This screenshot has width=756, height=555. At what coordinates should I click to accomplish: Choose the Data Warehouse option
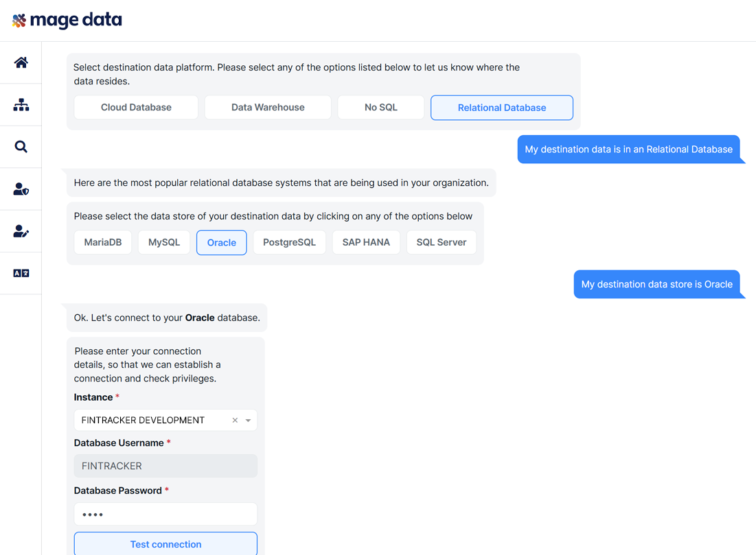tap(268, 108)
